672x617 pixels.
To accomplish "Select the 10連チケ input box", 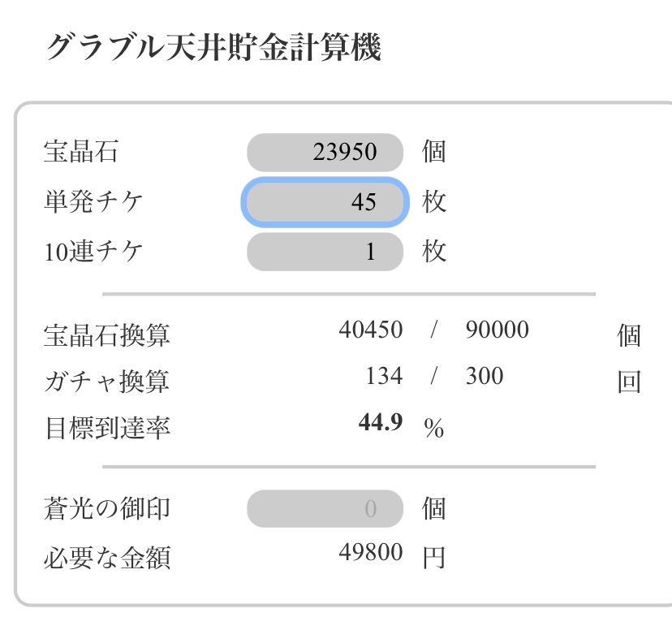I will coord(325,252).
